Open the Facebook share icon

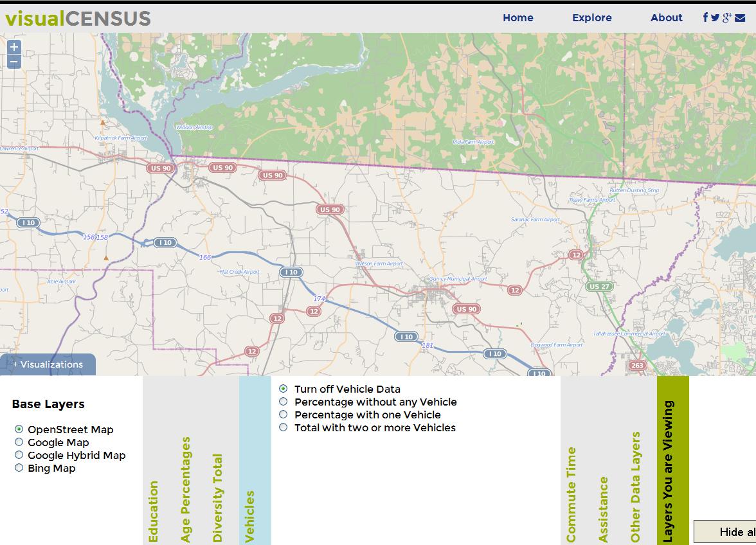click(x=705, y=17)
